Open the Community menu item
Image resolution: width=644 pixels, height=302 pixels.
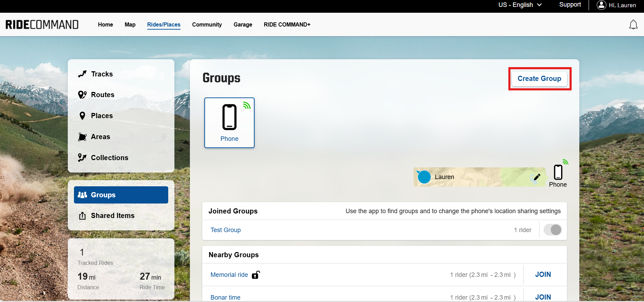coord(207,24)
